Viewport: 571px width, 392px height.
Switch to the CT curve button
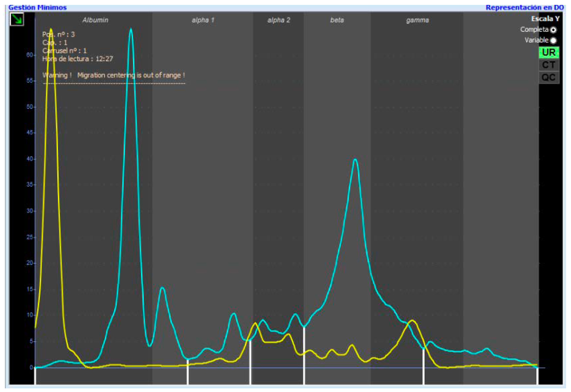(549, 65)
